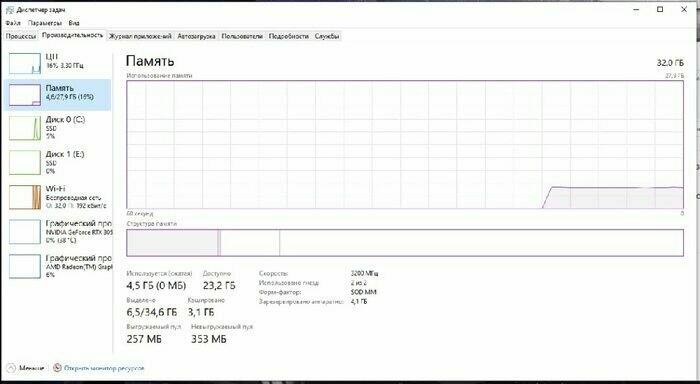
Task: Open the Файл menu
Action: click(x=13, y=23)
